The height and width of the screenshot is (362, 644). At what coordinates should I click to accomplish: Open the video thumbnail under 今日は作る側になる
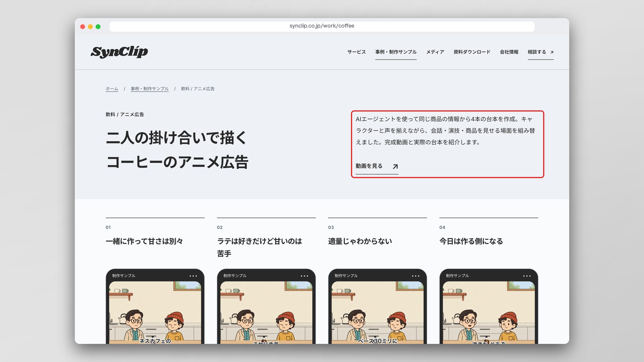tap(489, 312)
